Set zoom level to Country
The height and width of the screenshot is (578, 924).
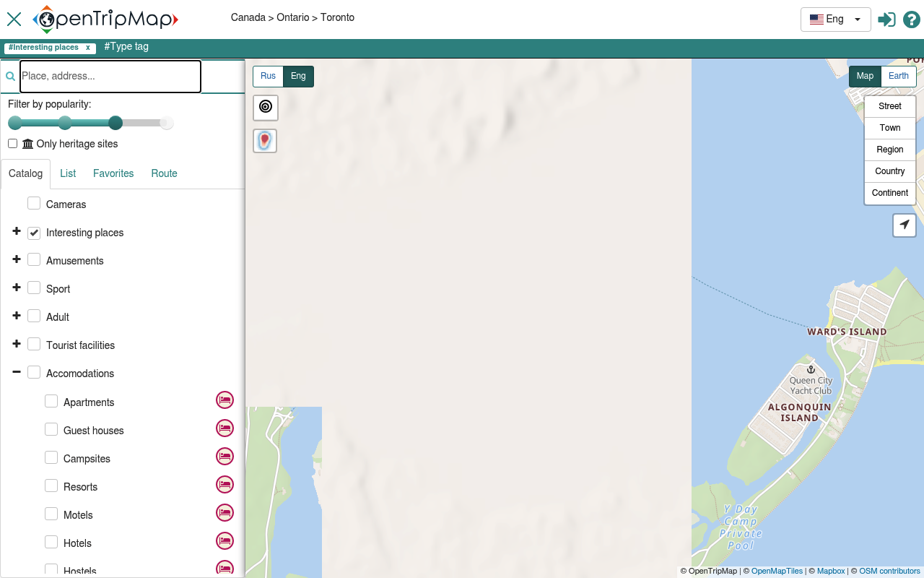tap(890, 171)
